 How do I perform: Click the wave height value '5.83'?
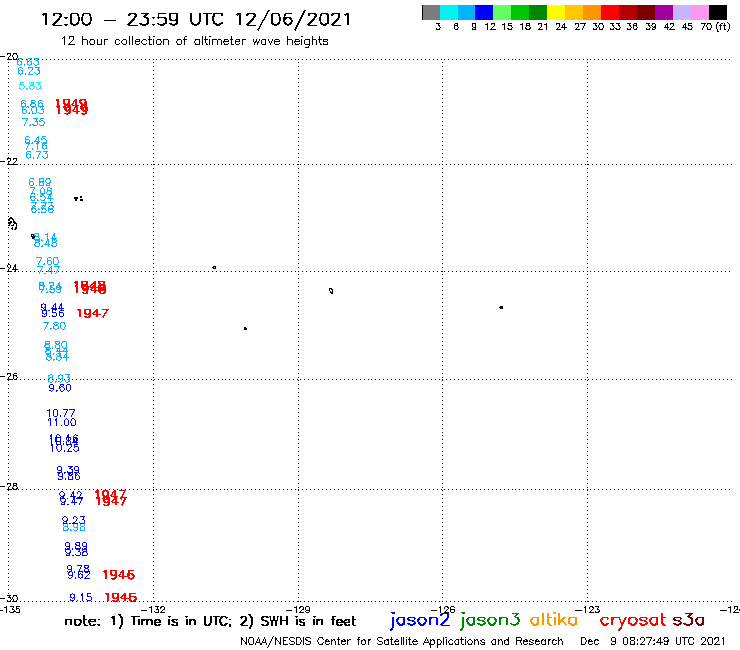[x=30, y=86]
